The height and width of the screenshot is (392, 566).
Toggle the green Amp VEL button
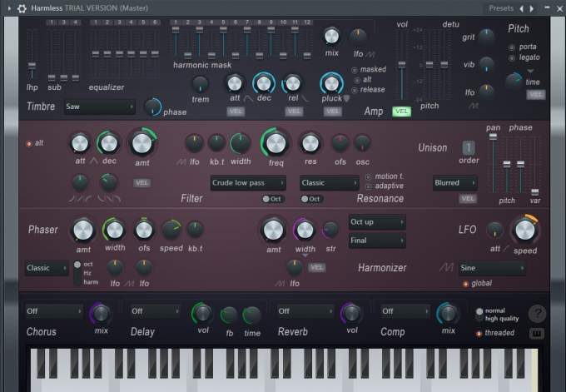401,112
